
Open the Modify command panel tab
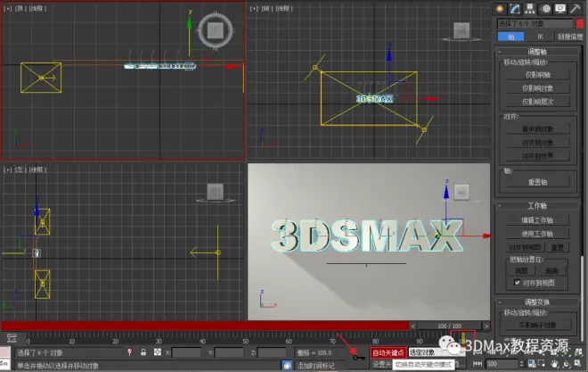[514, 8]
